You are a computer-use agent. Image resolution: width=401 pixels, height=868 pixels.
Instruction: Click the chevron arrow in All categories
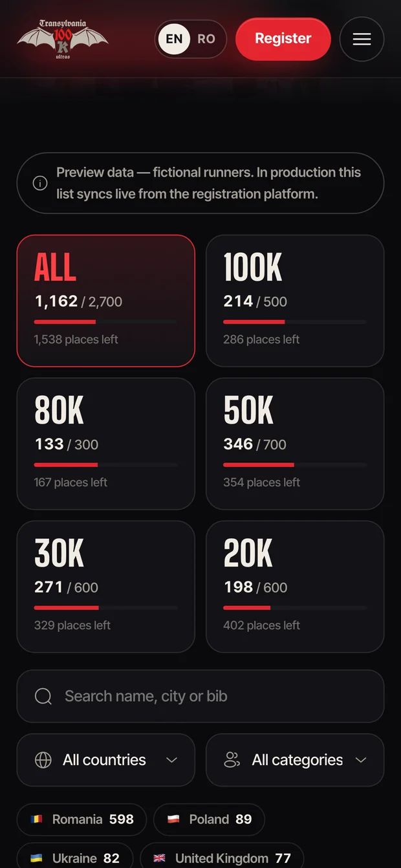(x=361, y=760)
